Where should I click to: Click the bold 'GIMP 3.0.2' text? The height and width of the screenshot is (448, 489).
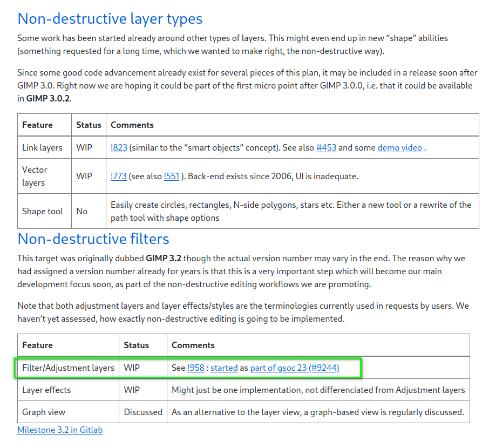coord(48,98)
